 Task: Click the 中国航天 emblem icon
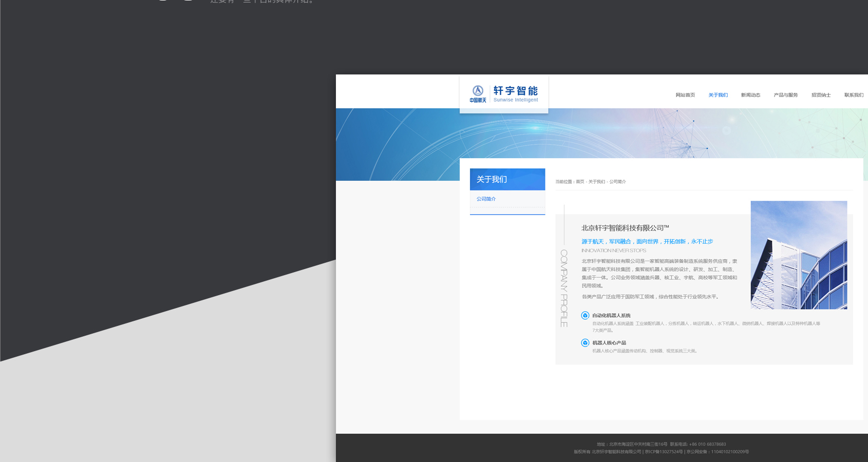click(x=478, y=94)
